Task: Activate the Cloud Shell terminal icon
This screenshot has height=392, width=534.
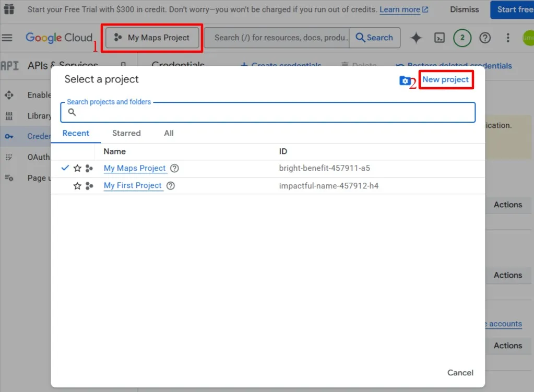Action: point(440,38)
